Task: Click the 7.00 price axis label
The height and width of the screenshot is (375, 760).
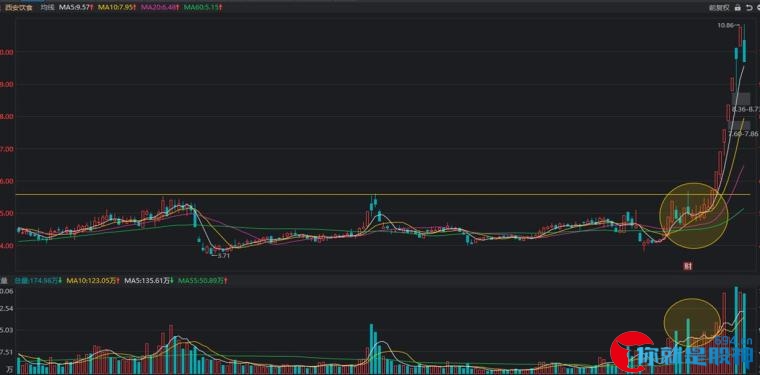Action: pyautogui.click(x=7, y=149)
